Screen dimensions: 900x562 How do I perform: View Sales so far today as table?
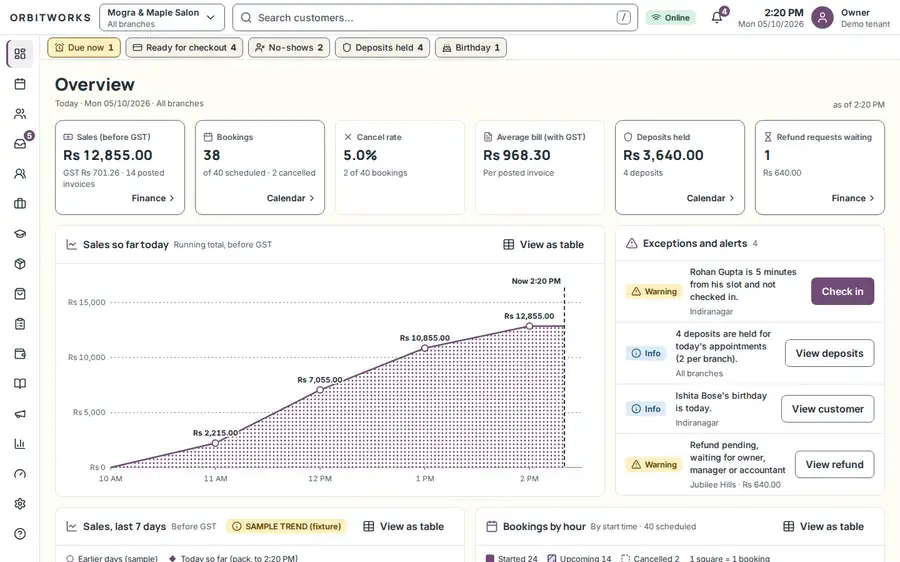544,245
